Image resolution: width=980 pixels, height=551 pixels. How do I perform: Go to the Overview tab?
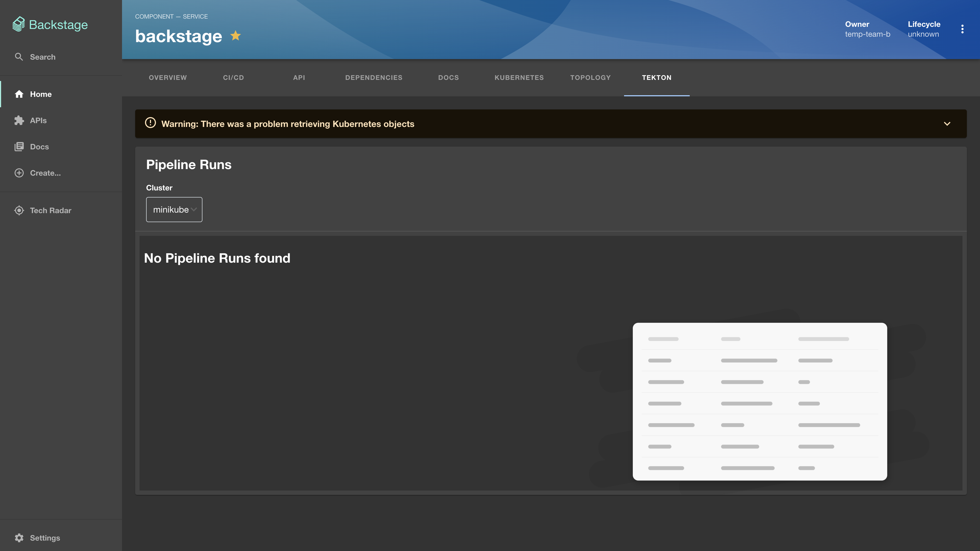click(168, 78)
